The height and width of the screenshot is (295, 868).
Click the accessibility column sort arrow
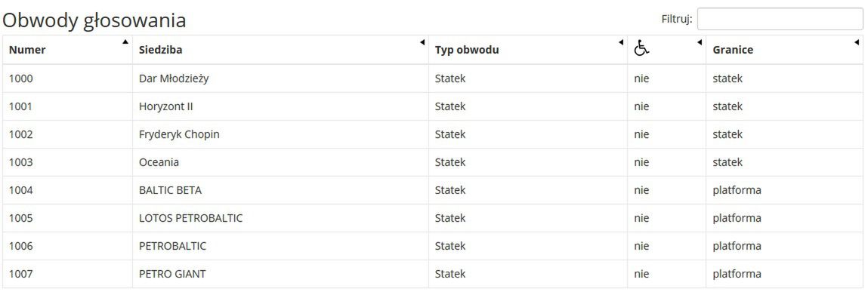point(700,42)
